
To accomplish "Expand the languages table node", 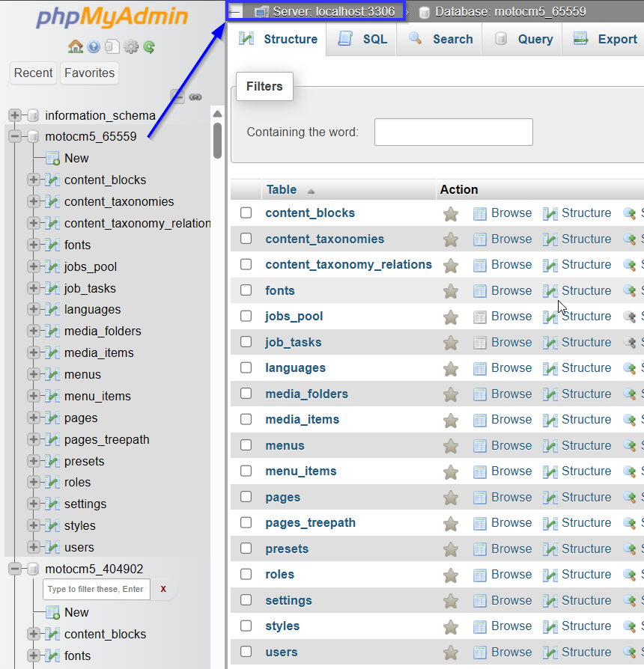I will [x=33, y=309].
